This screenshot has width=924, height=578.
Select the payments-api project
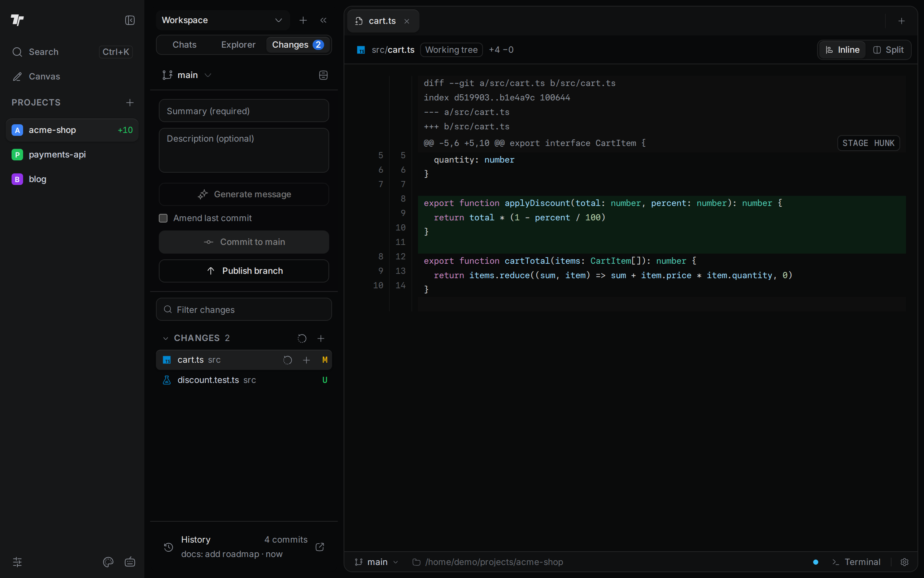[x=72, y=155]
